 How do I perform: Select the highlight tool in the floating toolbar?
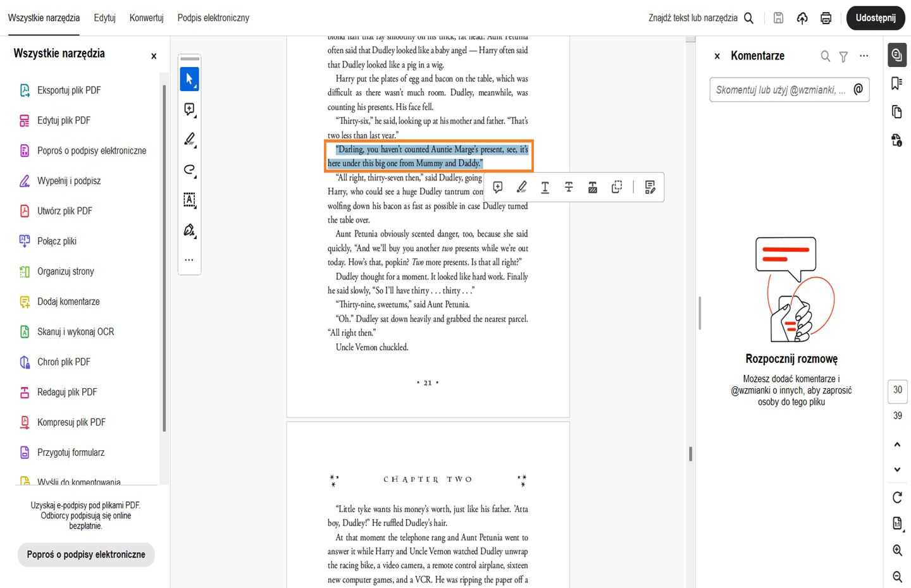click(521, 187)
